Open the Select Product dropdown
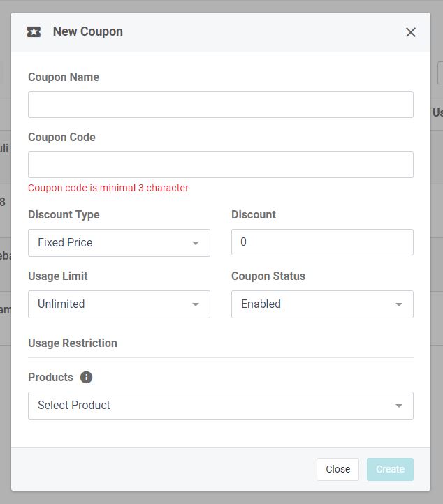 [220, 406]
